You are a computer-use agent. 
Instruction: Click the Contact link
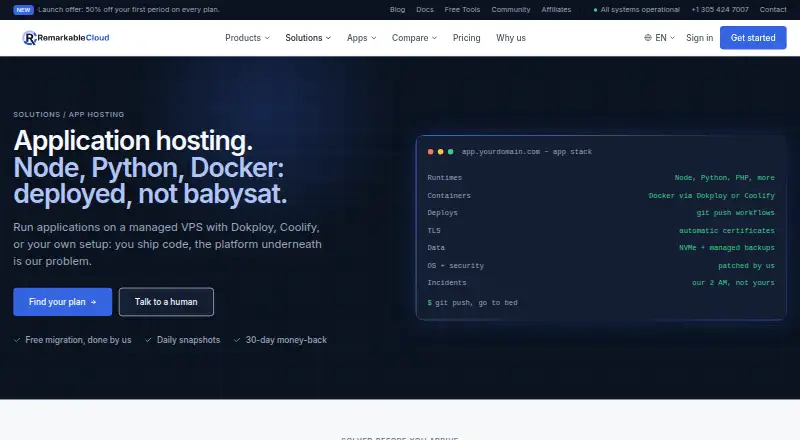773,10
